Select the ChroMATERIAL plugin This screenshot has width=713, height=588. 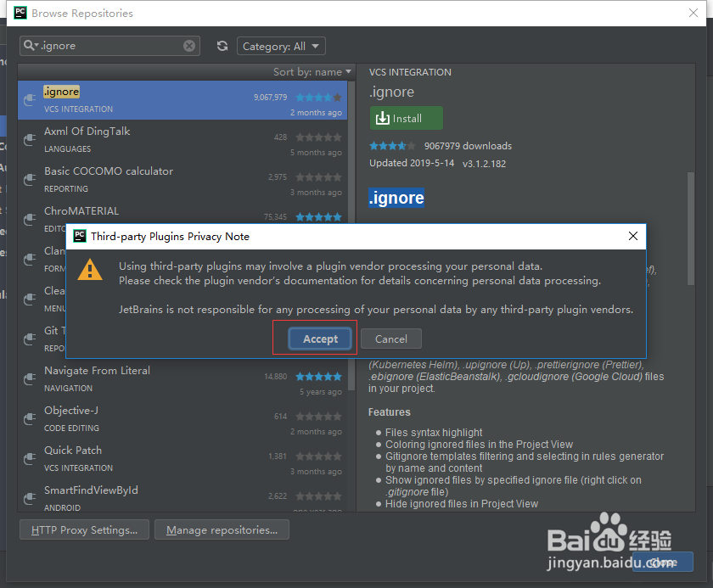coord(182,212)
